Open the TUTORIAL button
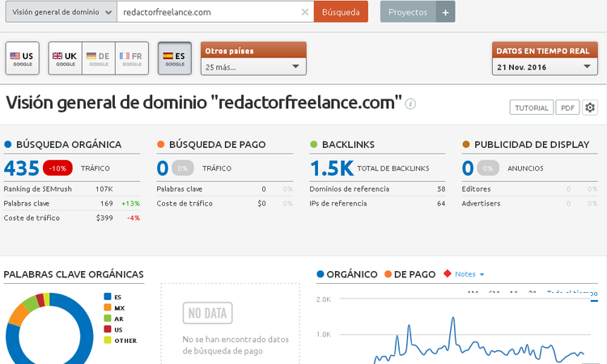 531,108
